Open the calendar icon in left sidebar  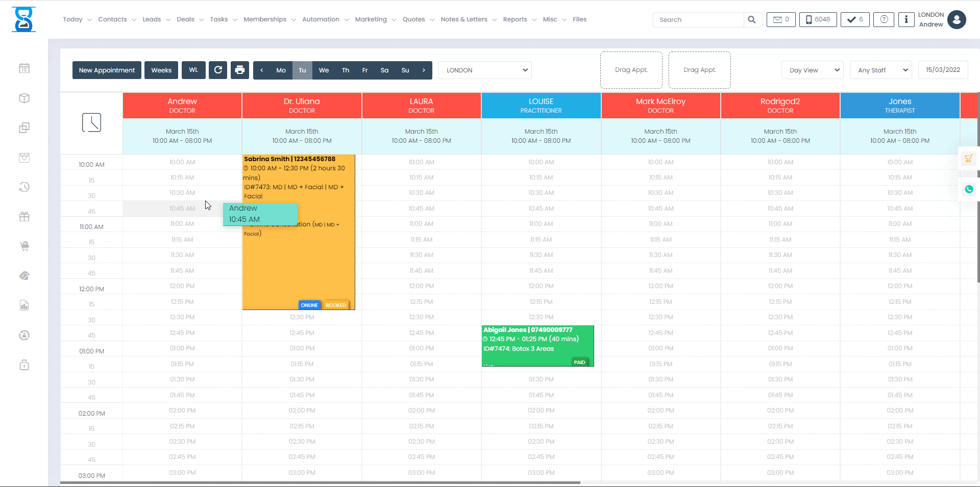coord(24,68)
